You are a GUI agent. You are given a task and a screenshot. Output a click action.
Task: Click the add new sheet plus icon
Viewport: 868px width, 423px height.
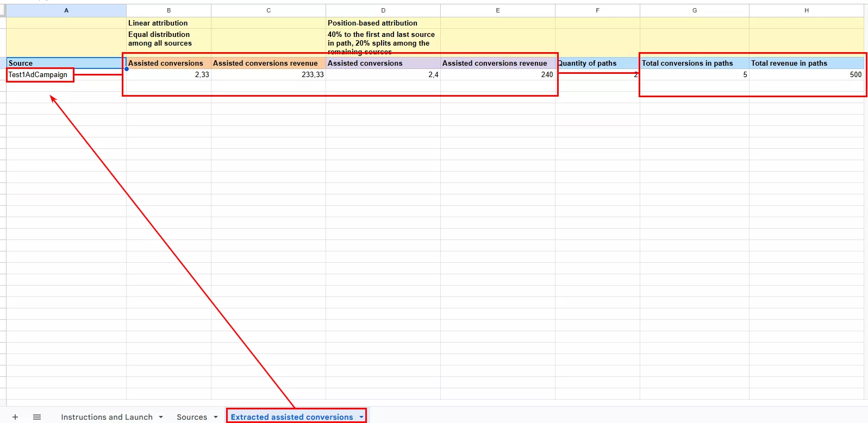coord(15,417)
